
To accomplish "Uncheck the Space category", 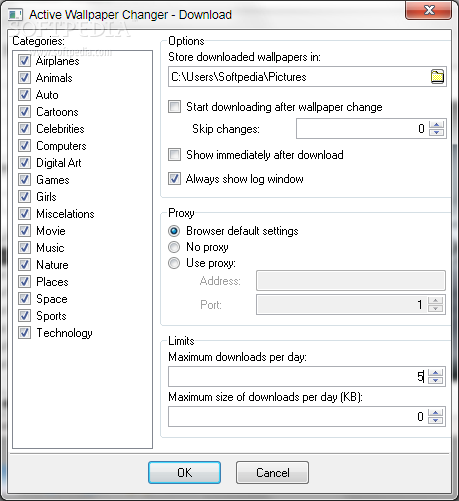I will 24,299.
